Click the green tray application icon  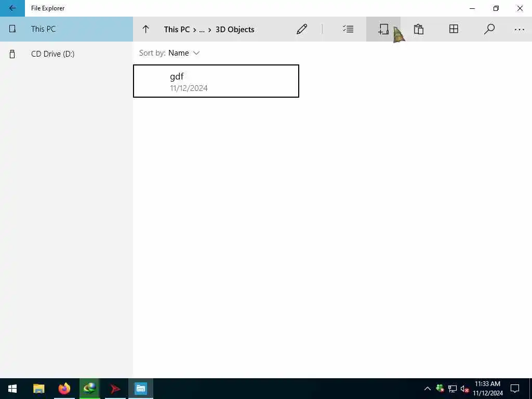(x=440, y=388)
